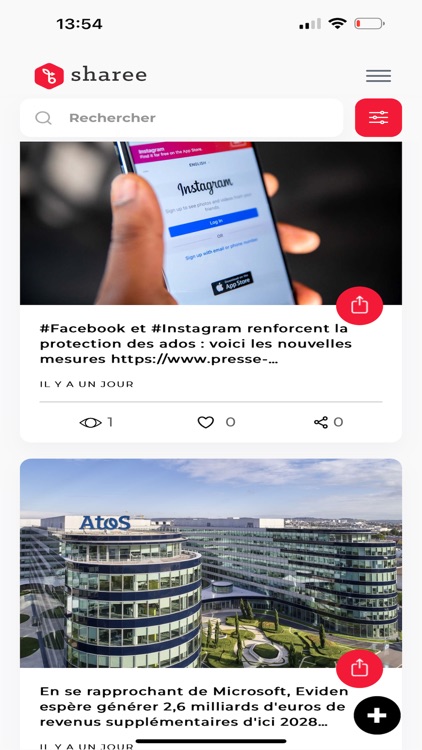
Task: Tap the Wi-Fi status icon
Action: coord(337,23)
